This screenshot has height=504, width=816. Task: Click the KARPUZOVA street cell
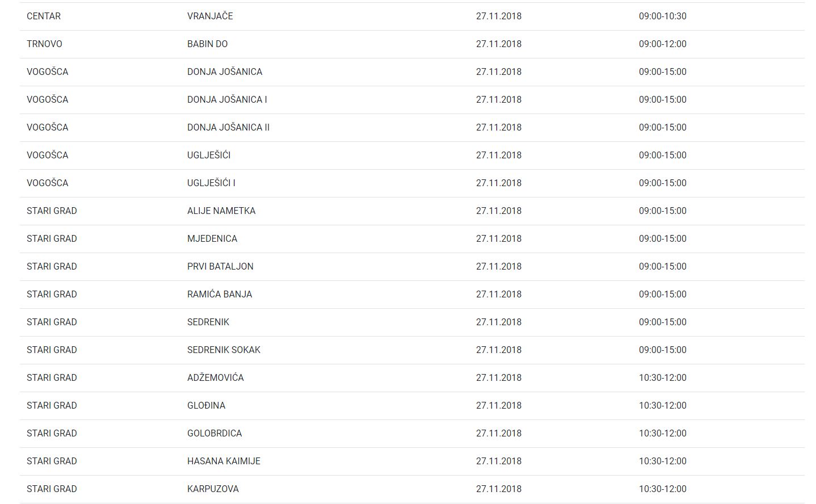pos(213,489)
